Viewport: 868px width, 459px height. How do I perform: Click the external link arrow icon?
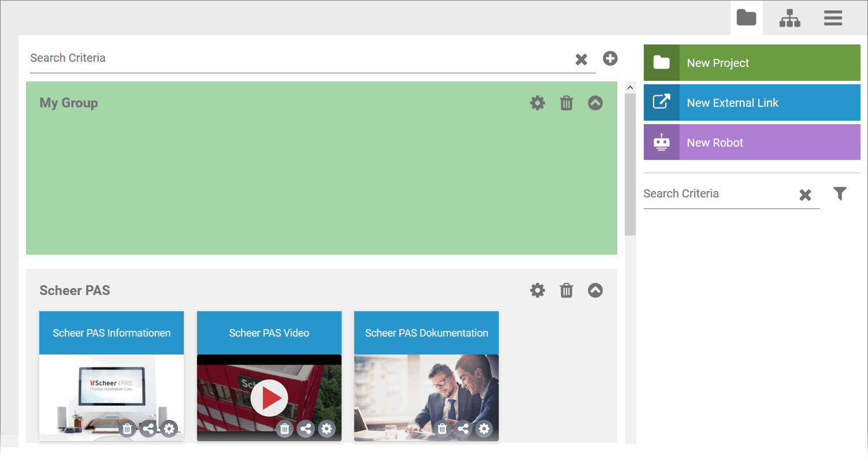661,102
